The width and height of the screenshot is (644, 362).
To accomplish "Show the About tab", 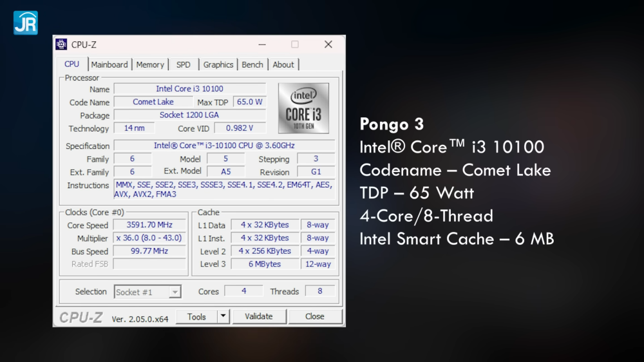I will click(x=283, y=64).
